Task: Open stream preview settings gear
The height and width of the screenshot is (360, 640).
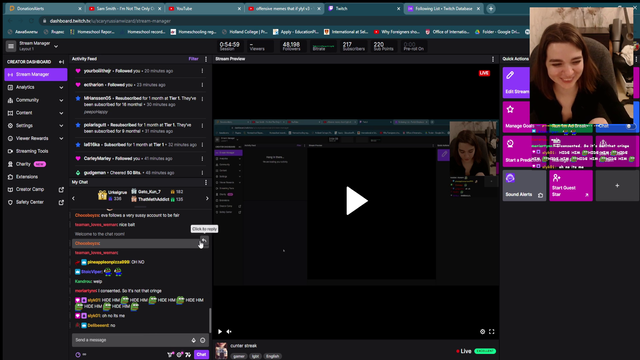Action: pos(482,331)
